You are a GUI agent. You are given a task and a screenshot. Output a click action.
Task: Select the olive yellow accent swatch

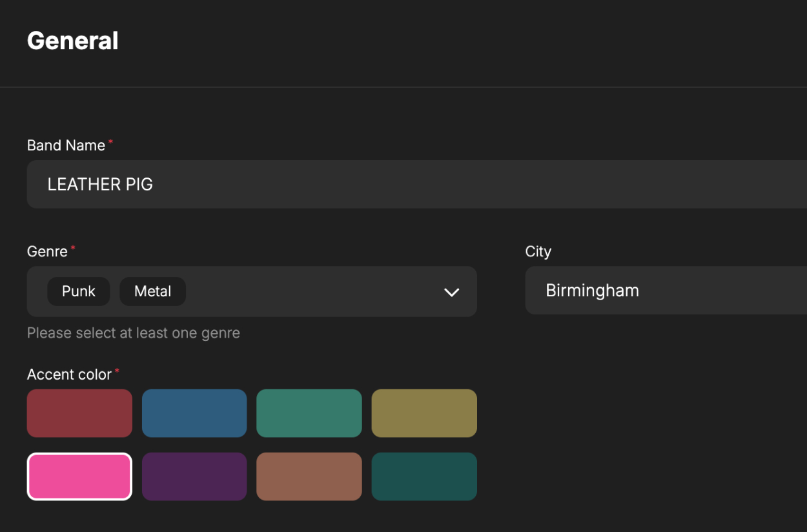coord(424,413)
